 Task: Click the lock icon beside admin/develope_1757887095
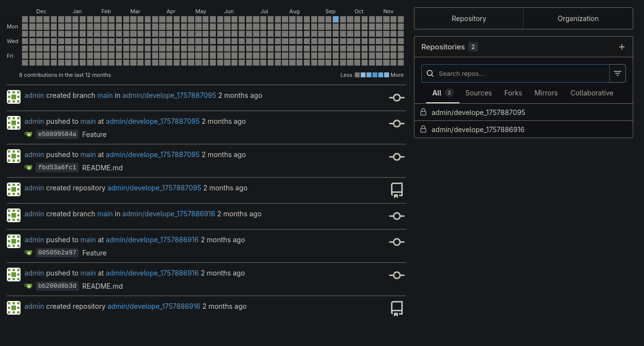tap(423, 112)
